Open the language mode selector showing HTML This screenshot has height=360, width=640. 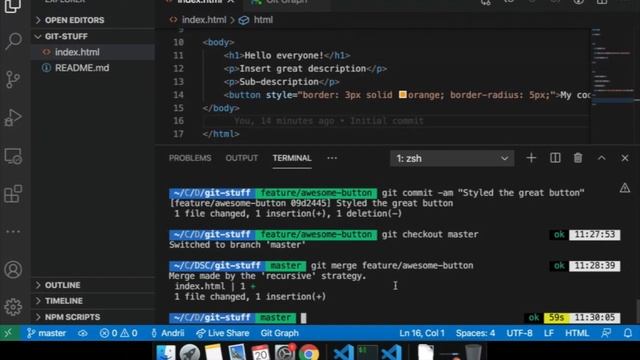click(x=577, y=333)
